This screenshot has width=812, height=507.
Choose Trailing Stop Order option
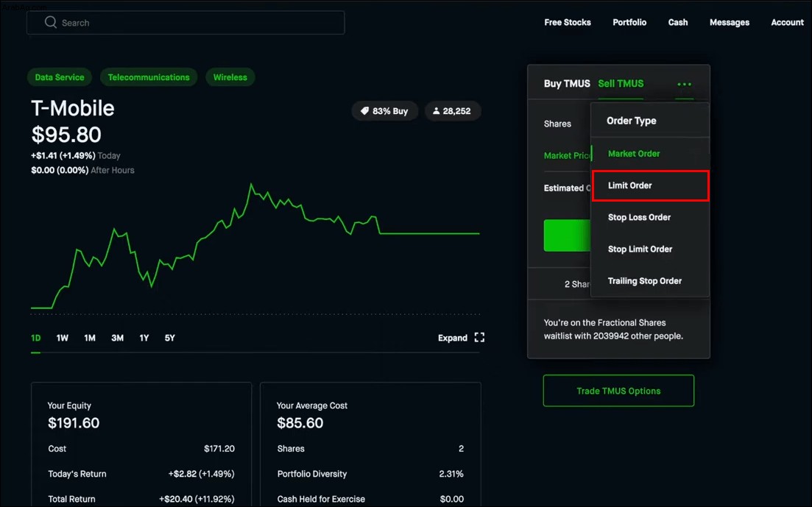(650, 281)
